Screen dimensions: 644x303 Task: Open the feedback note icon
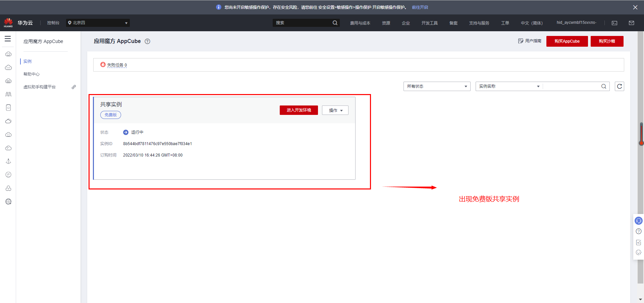pyautogui.click(x=639, y=242)
